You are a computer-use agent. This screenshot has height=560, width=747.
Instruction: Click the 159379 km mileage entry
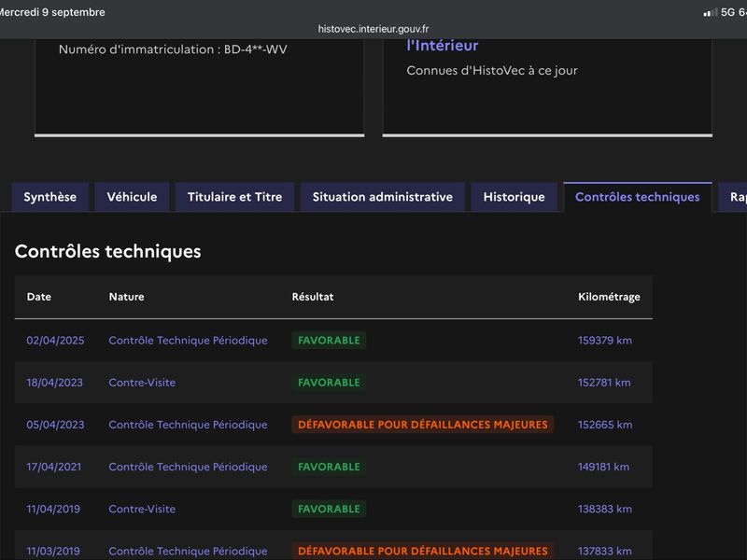(x=605, y=341)
